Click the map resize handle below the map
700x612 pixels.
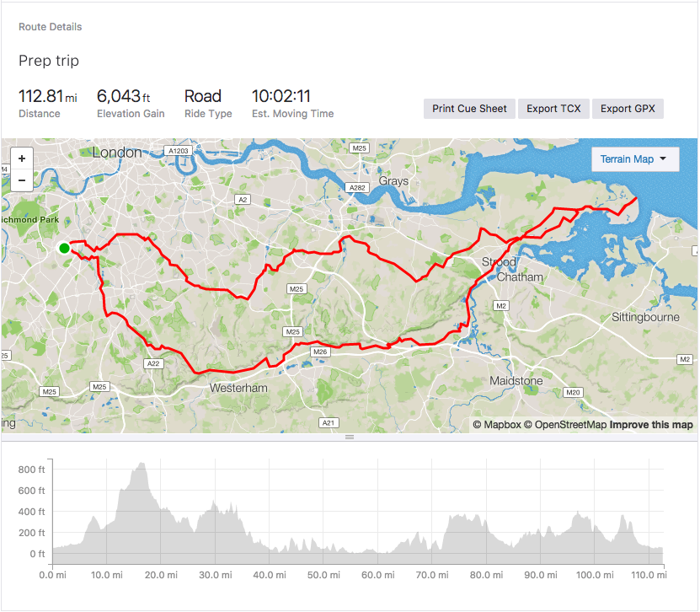point(350,436)
